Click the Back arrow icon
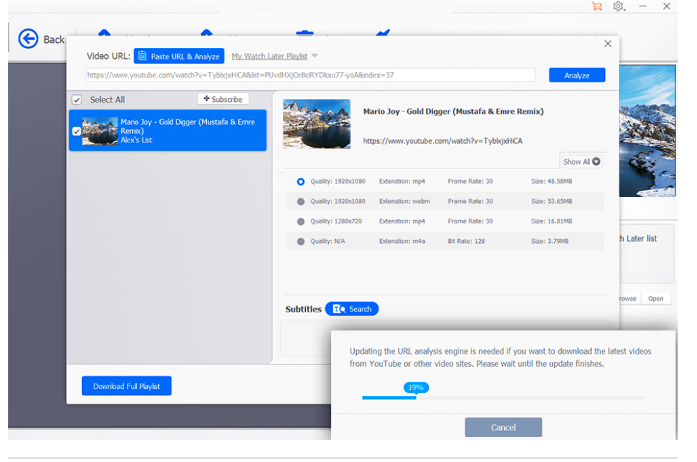 (x=28, y=39)
